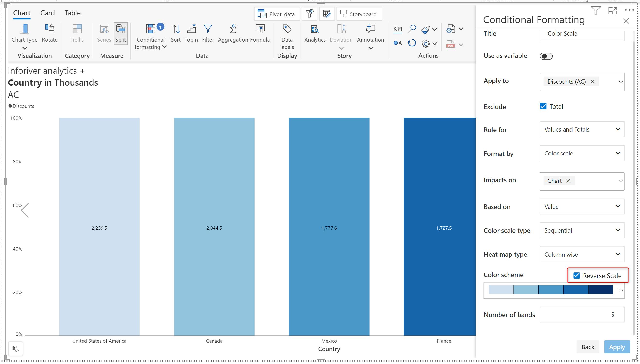Click the Analytics icon

315,29
